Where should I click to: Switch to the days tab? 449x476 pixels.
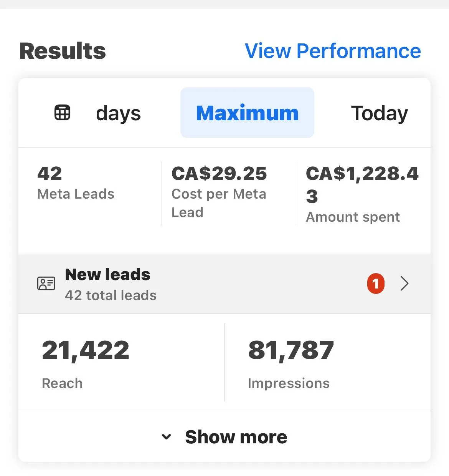[x=118, y=113]
